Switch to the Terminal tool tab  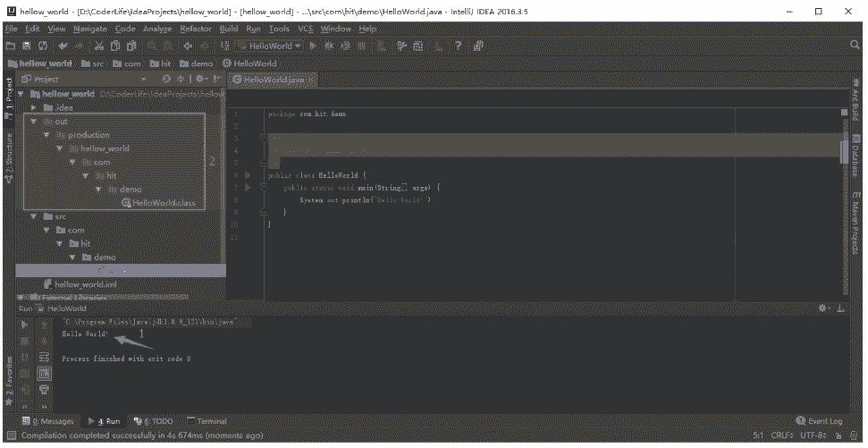(x=206, y=420)
